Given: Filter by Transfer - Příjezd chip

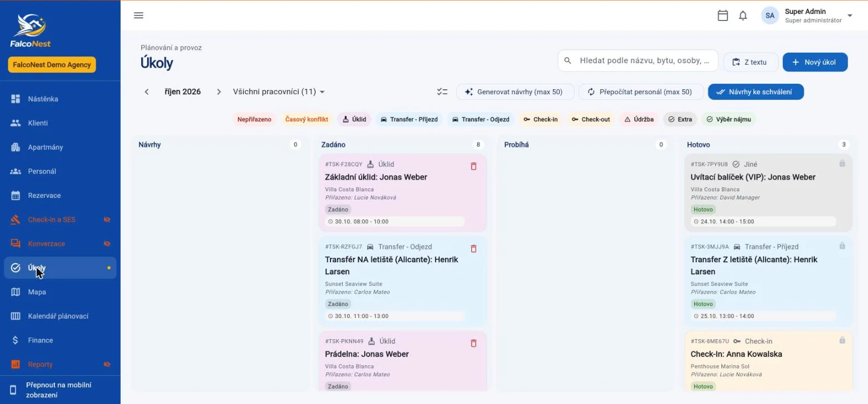Looking at the screenshot, I should (x=409, y=119).
